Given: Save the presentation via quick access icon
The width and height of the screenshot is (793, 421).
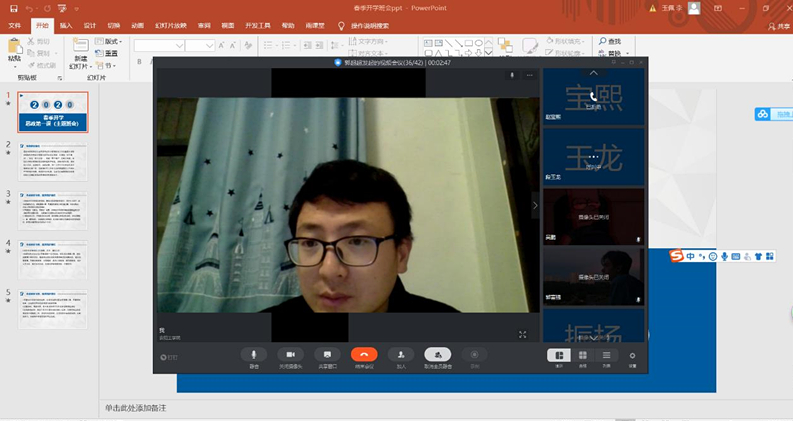Looking at the screenshot, I should click(x=14, y=9).
